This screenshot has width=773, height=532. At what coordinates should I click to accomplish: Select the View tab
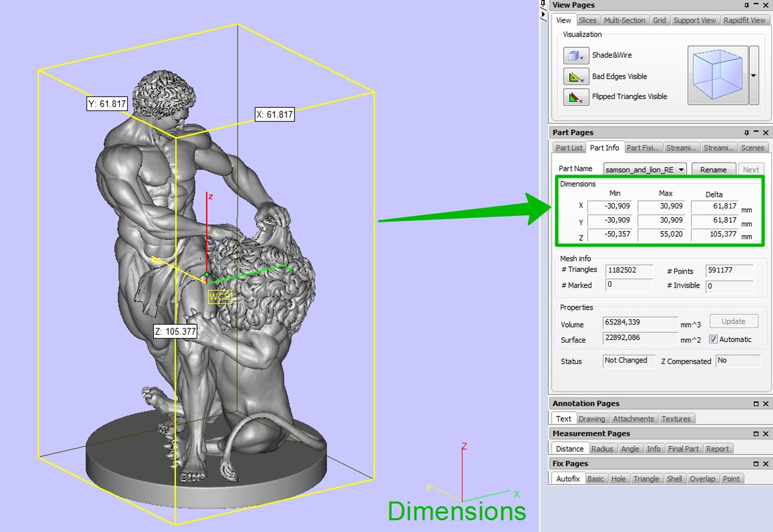563,20
